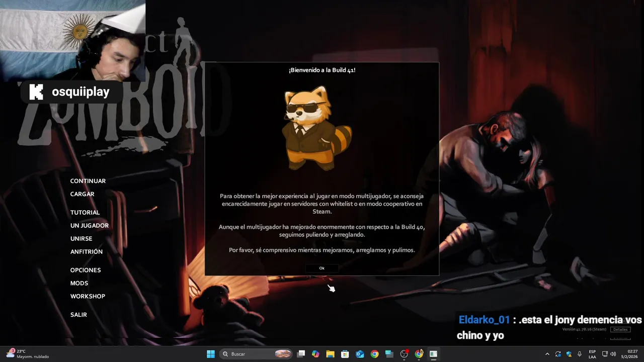Click SALIR to quit the game

[x=79, y=315]
